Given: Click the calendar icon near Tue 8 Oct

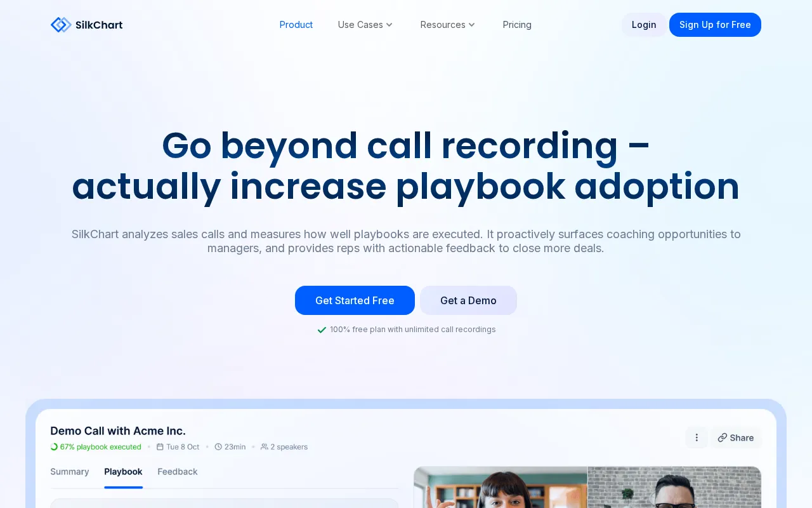Looking at the screenshot, I should (x=160, y=447).
